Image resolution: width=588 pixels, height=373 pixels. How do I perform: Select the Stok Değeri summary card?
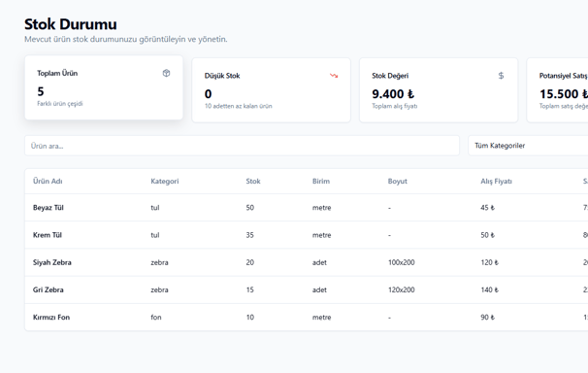tap(439, 90)
